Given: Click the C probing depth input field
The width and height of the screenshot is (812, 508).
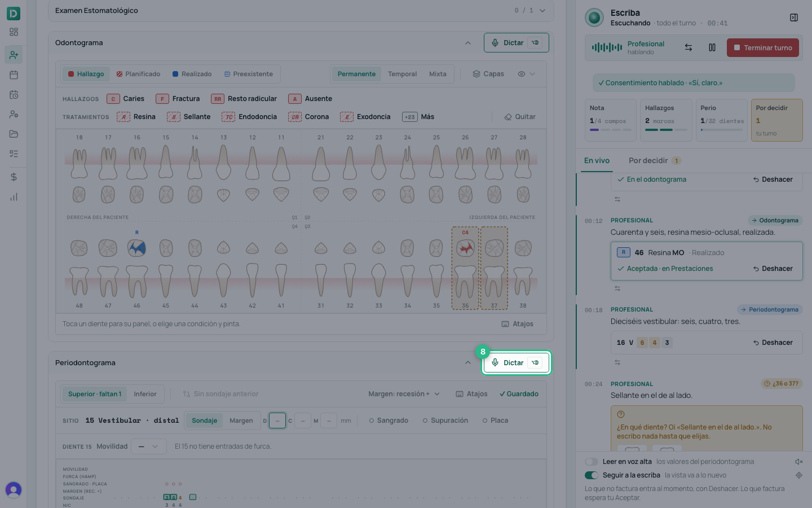Looking at the screenshot, I should (303, 421).
